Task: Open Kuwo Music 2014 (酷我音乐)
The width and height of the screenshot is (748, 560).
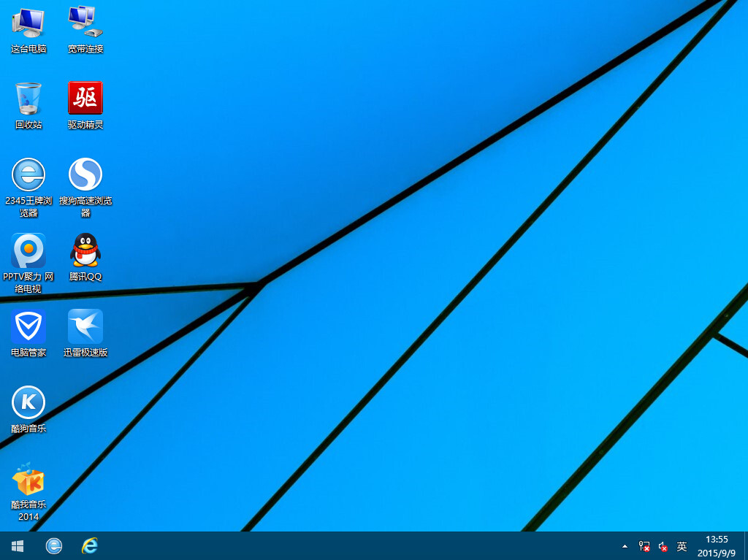Action: coord(28,482)
